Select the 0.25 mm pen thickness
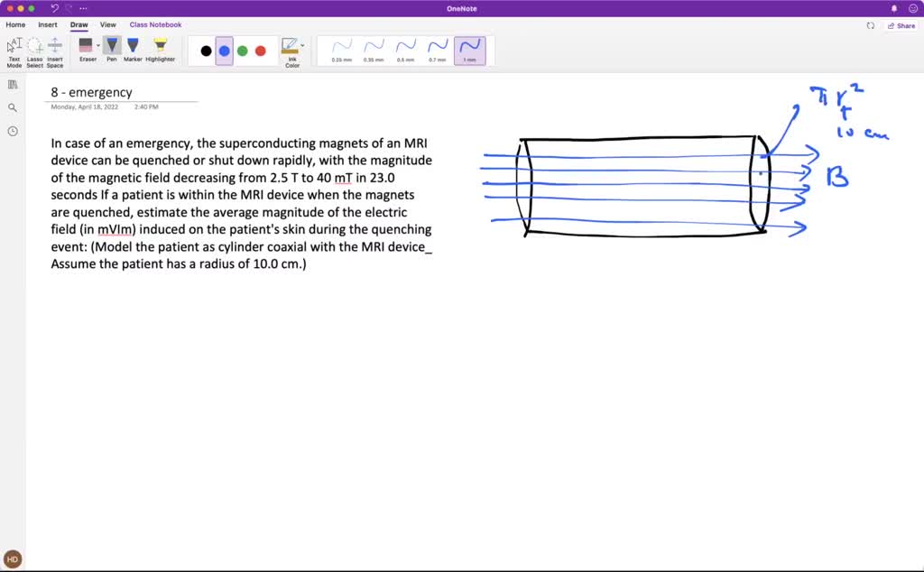This screenshot has width=924, height=572. pos(342,50)
